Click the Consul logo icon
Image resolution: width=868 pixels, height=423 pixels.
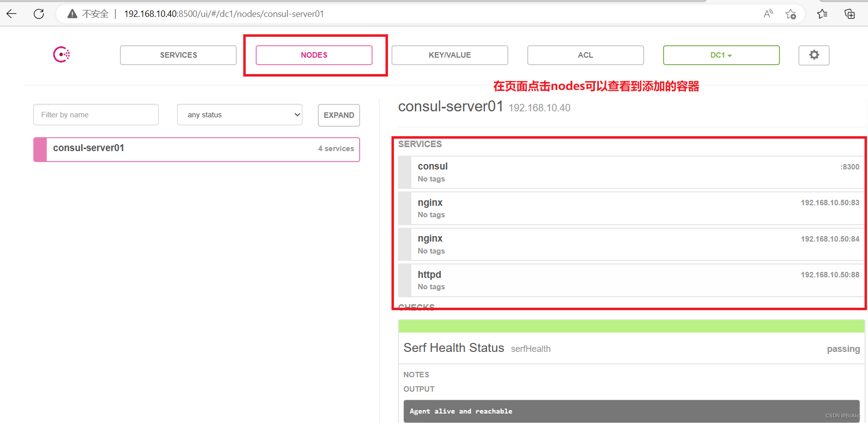pos(62,54)
